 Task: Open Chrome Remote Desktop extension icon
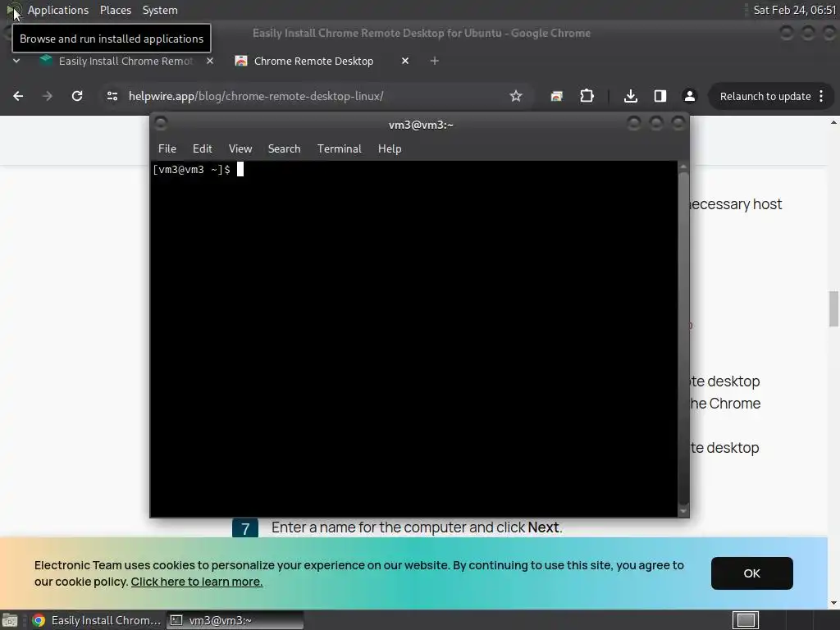click(x=557, y=96)
